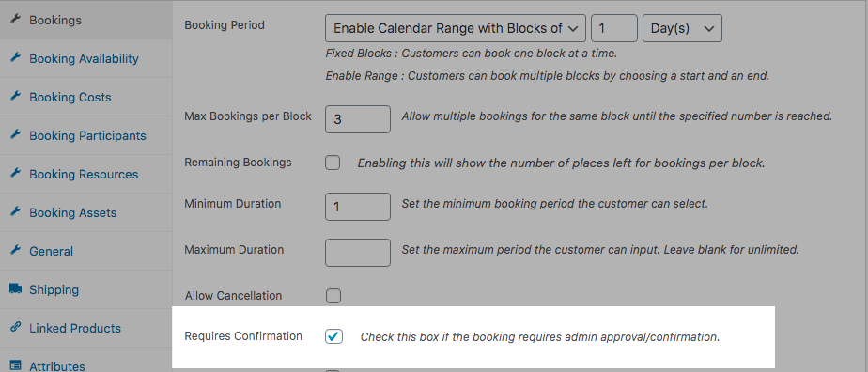Click the truck icon next to Shipping
The height and width of the screenshot is (372, 868).
pos(15,289)
